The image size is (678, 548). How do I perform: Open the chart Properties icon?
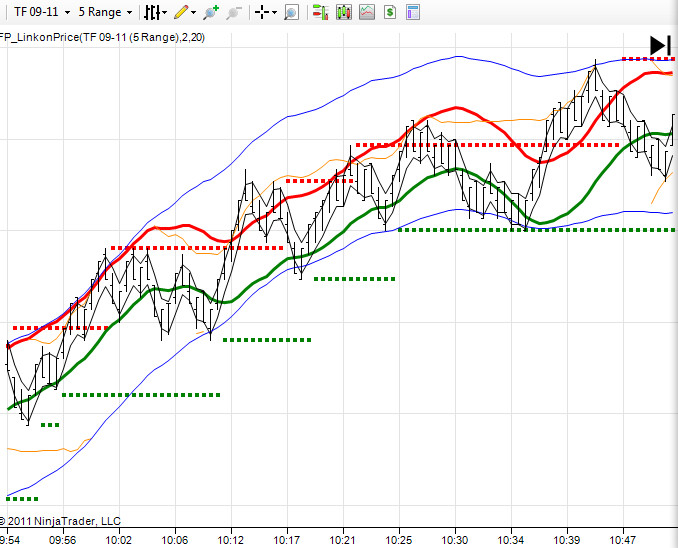click(x=413, y=12)
